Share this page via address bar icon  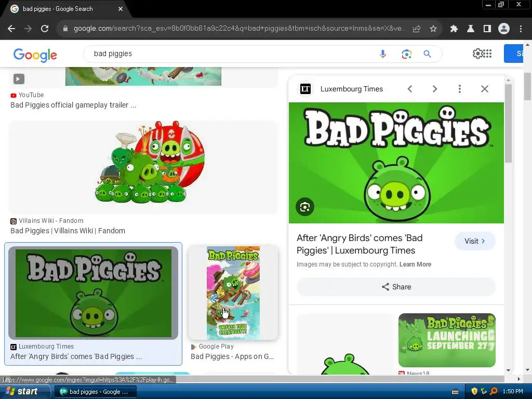tap(416, 29)
